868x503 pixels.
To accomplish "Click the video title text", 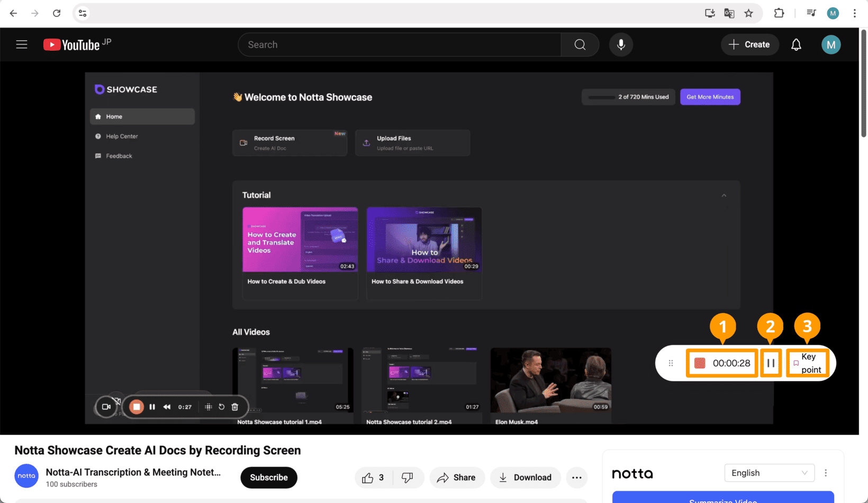I will pos(158,450).
